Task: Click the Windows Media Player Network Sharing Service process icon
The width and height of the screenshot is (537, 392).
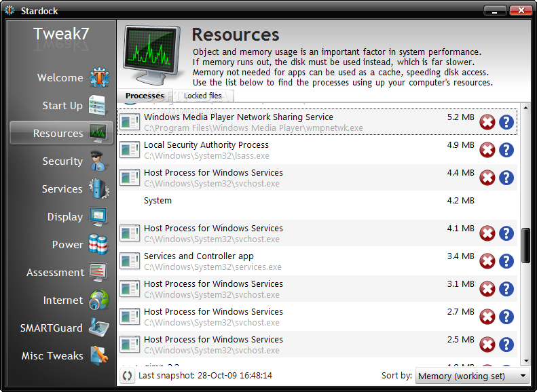Action: point(130,122)
